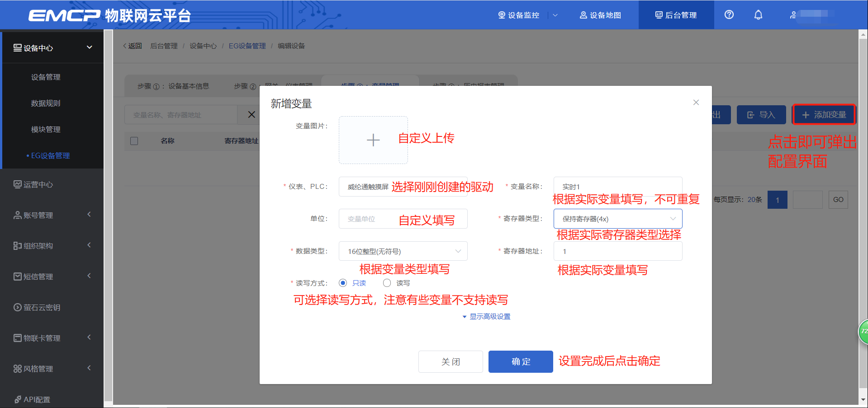Image resolution: width=868 pixels, height=408 pixels.
Task: Open the 数据类型 dropdown
Action: point(403,251)
